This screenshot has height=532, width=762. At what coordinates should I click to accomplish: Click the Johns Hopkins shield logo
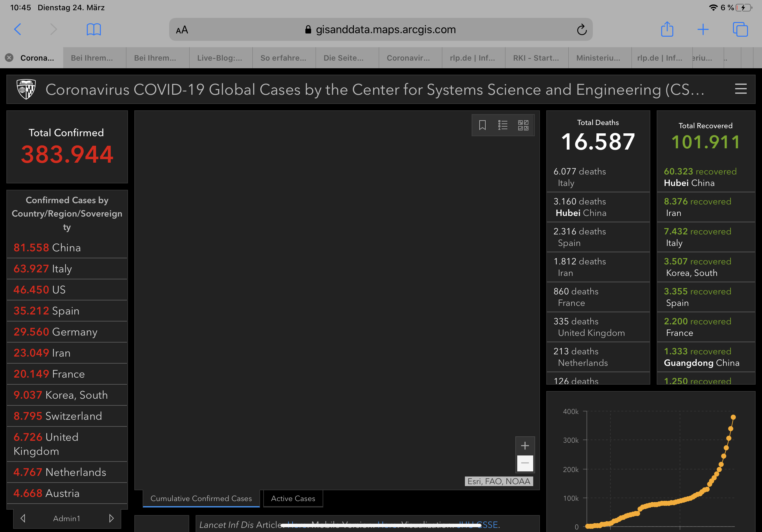click(x=26, y=89)
